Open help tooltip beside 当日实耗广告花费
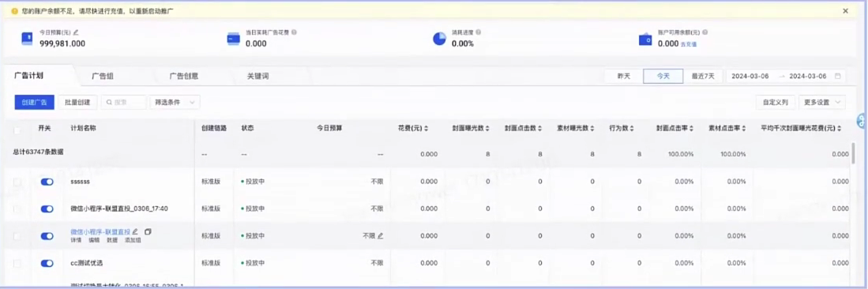Image resolution: width=868 pixels, height=289 pixels. click(x=294, y=32)
